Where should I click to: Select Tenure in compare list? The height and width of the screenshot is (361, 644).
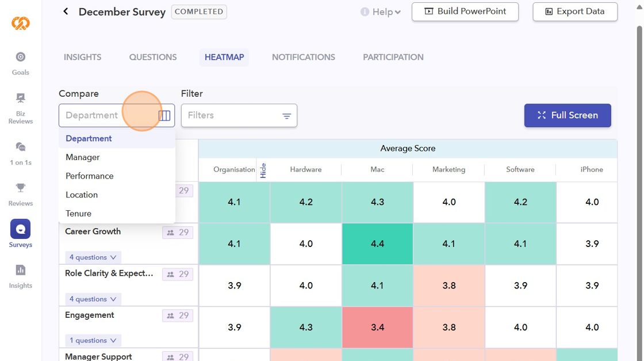[x=117, y=214]
